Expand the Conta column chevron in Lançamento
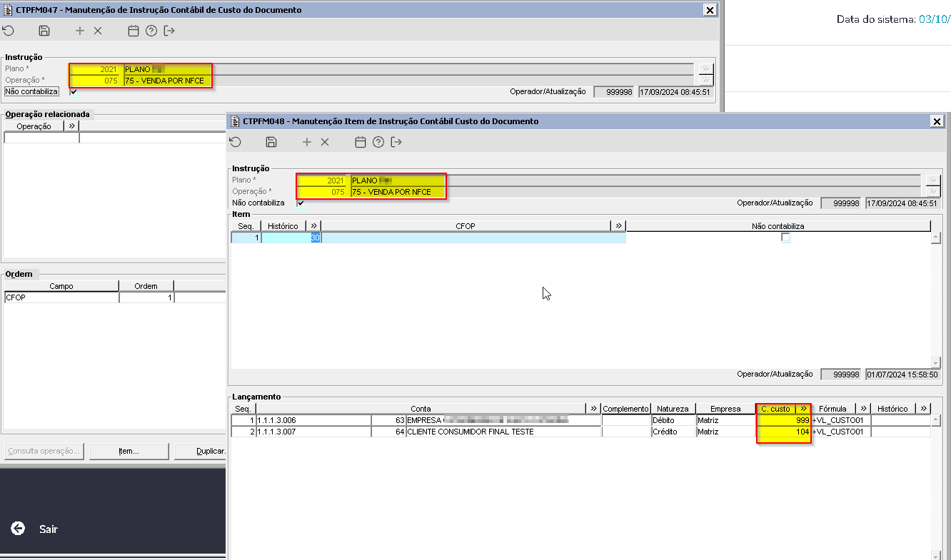Viewport: 951px width, 560px height. tap(593, 408)
